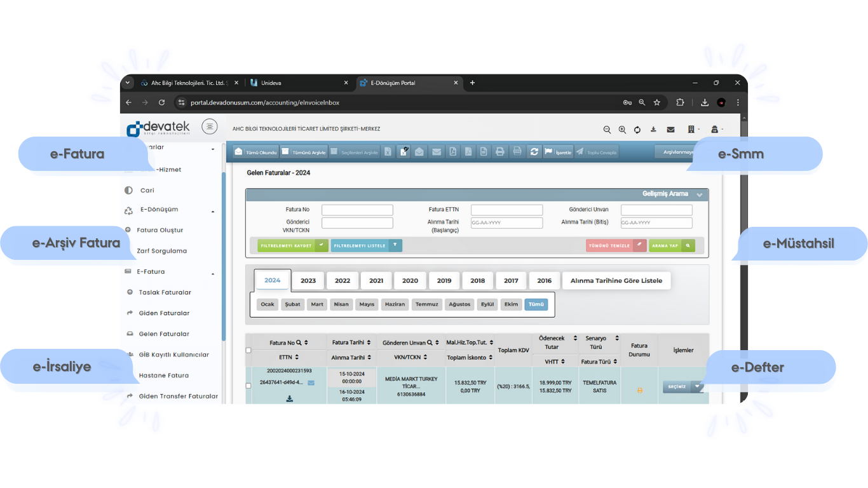
Task: Click the Tümü Okundu toolbar icon
Action: pyautogui.click(x=239, y=152)
